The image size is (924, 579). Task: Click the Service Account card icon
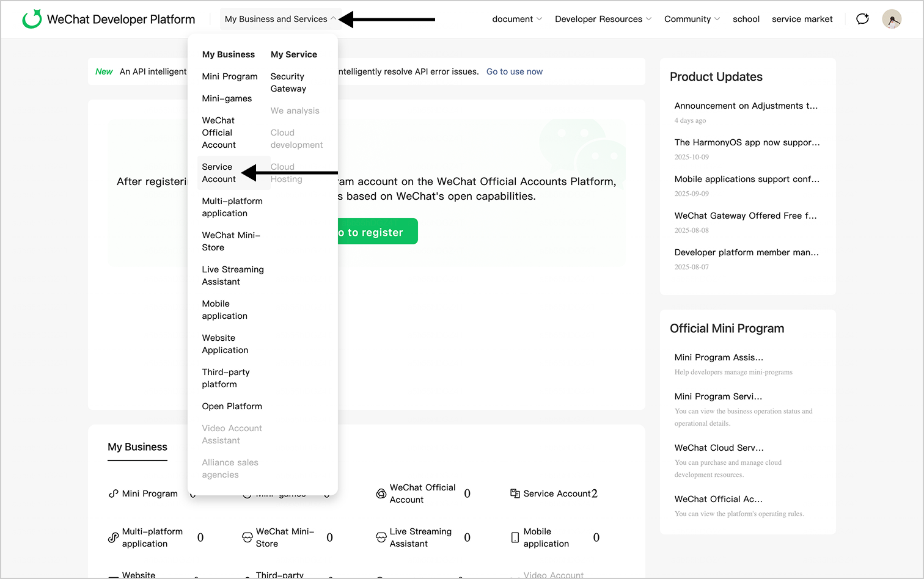(515, 493)
